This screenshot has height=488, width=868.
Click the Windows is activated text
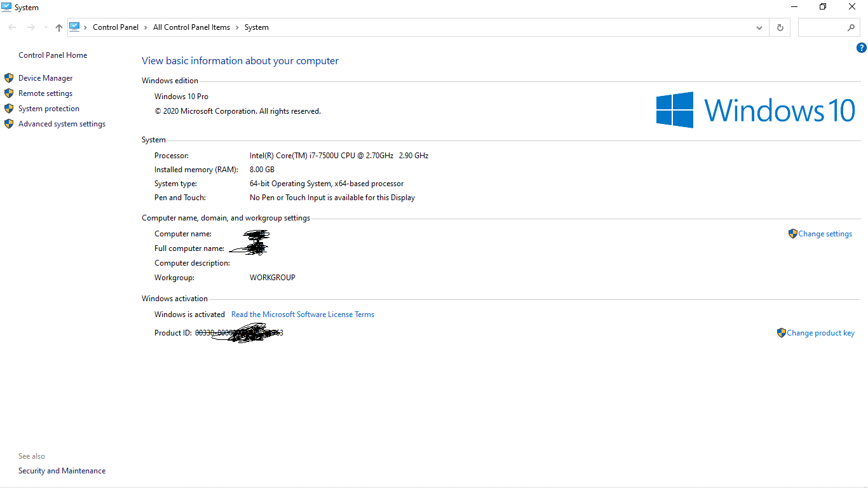click(x=189, y=315)
